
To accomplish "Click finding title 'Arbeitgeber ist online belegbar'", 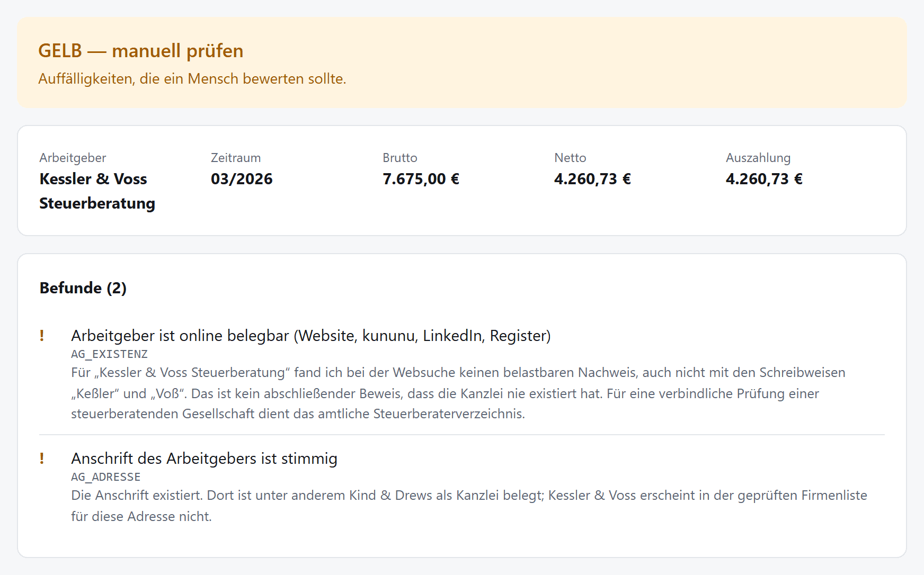I will point(311,336).
